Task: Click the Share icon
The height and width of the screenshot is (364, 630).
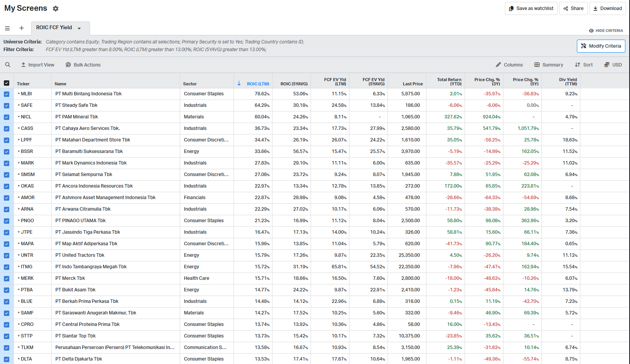Action: coord(566,8)
